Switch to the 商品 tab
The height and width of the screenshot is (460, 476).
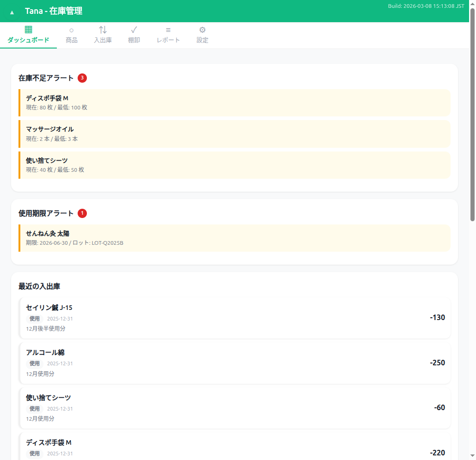tap(72, 35)
